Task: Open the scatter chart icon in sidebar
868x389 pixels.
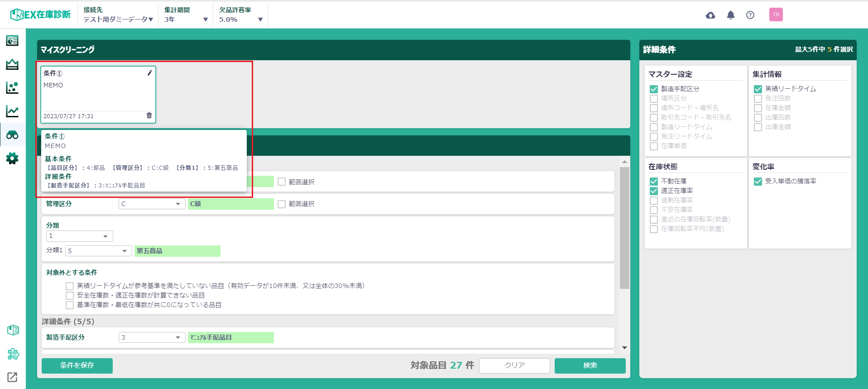Action: pyautogui.click(x=12, y=88)
